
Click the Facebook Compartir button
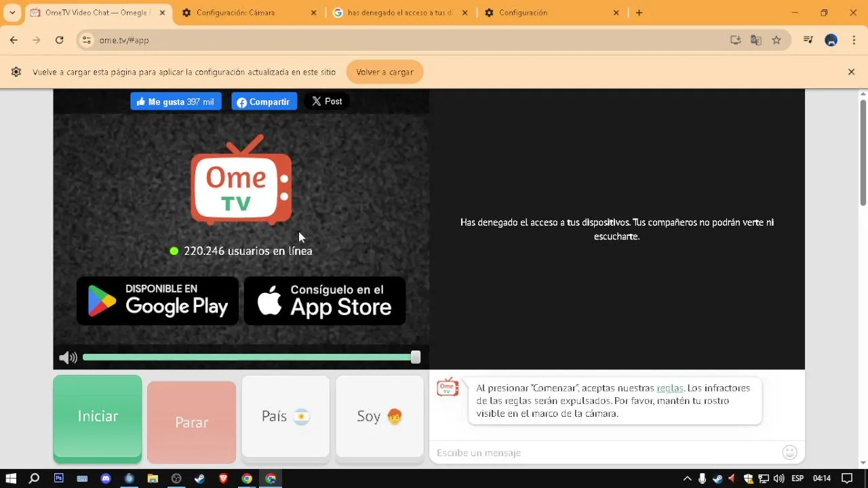[x=264, y=102]
